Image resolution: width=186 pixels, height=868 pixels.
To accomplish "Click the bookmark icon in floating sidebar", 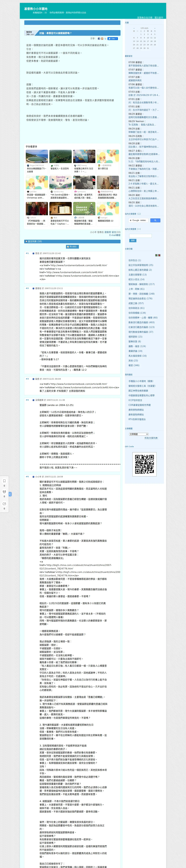I will coord(4,481).
